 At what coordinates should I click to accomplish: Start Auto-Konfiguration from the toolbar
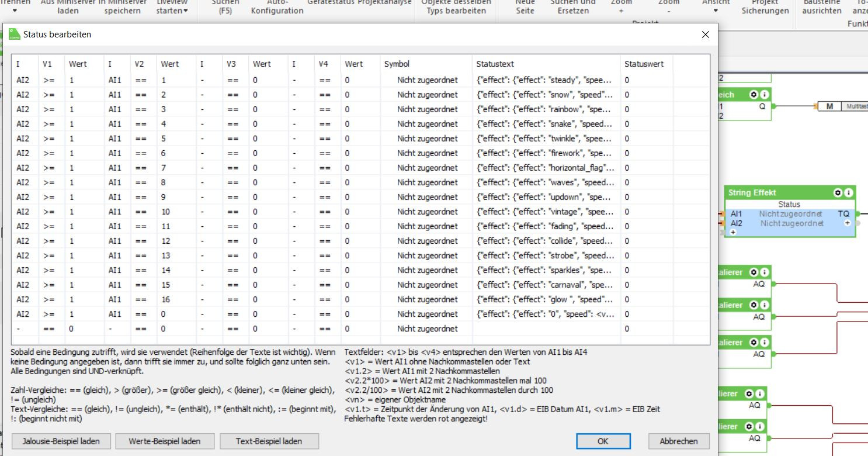pyautogui.click(x=277, y=7)
